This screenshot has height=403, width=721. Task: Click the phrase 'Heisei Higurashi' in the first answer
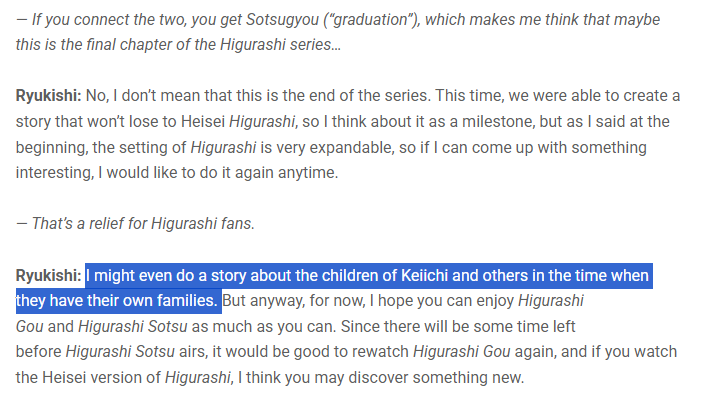(x=238, y=122)
